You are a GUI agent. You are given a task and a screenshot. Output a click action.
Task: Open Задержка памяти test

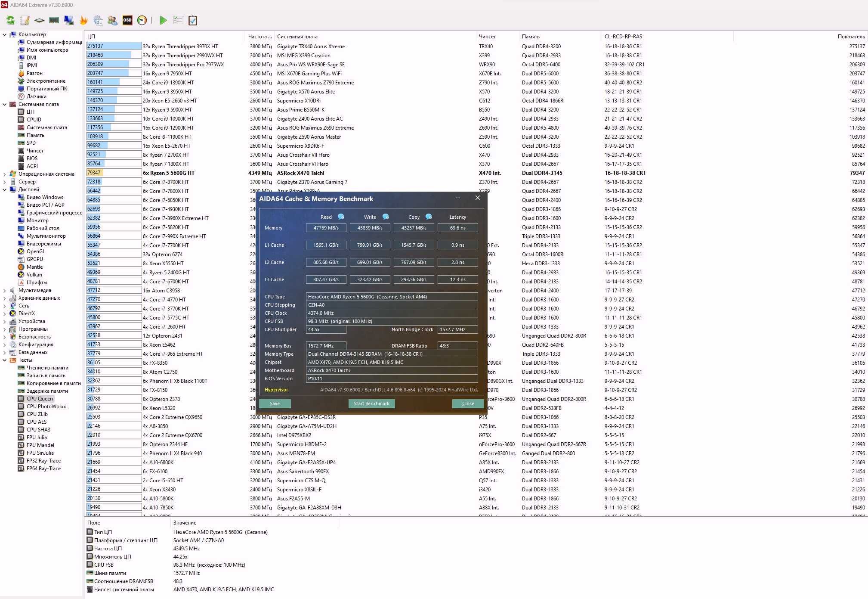47,391
